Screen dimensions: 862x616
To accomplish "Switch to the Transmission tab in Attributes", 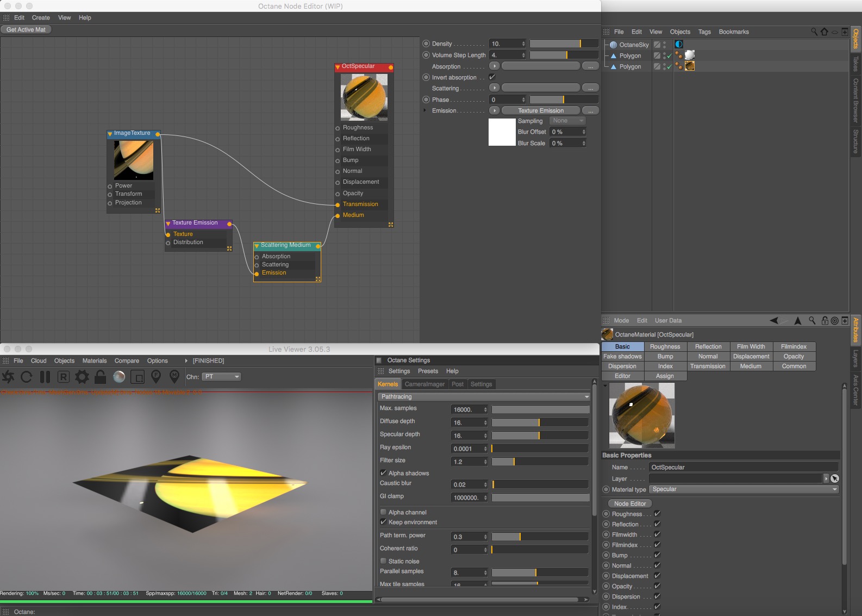I will pyautogui.click(x=708, y=366).
